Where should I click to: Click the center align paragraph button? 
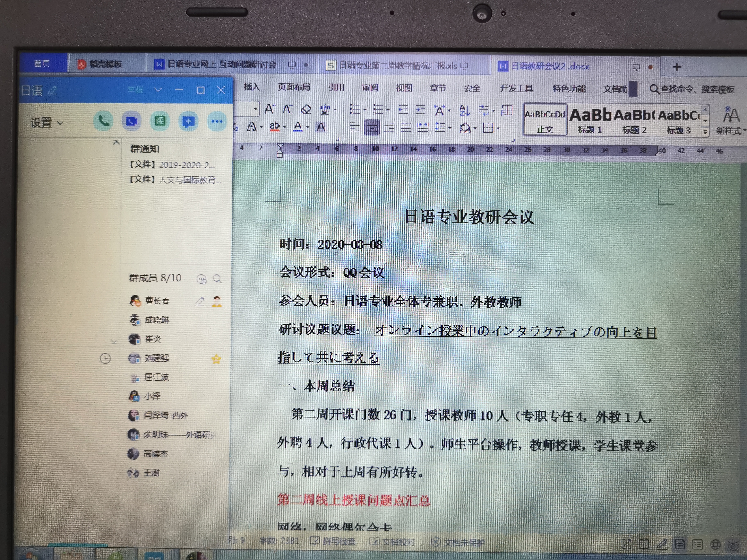371,127
